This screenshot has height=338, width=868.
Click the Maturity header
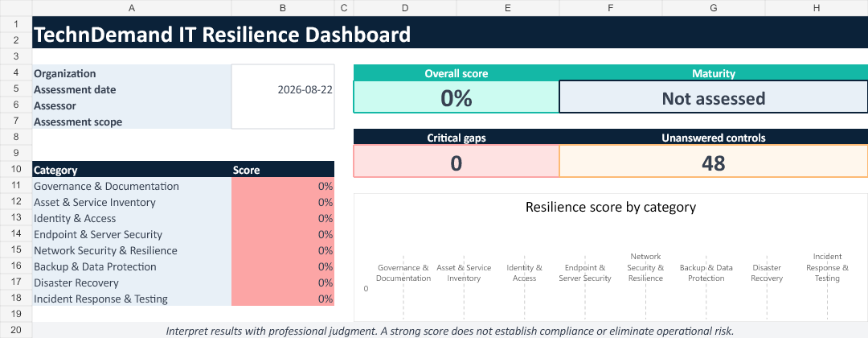(x=714, y=73)
